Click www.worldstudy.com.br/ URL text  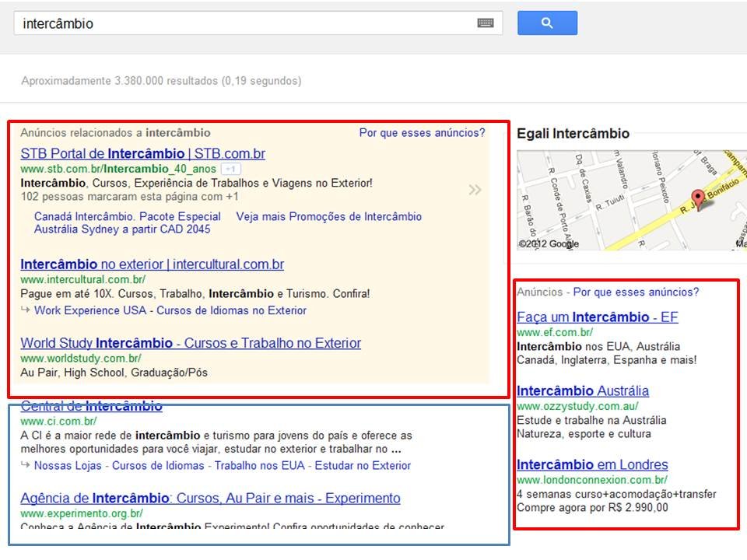coord(81,358)
